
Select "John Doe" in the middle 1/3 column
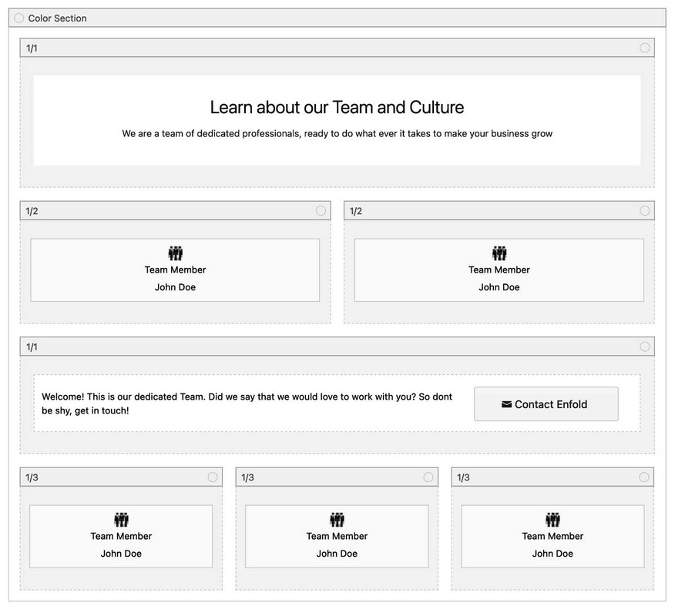337,554
